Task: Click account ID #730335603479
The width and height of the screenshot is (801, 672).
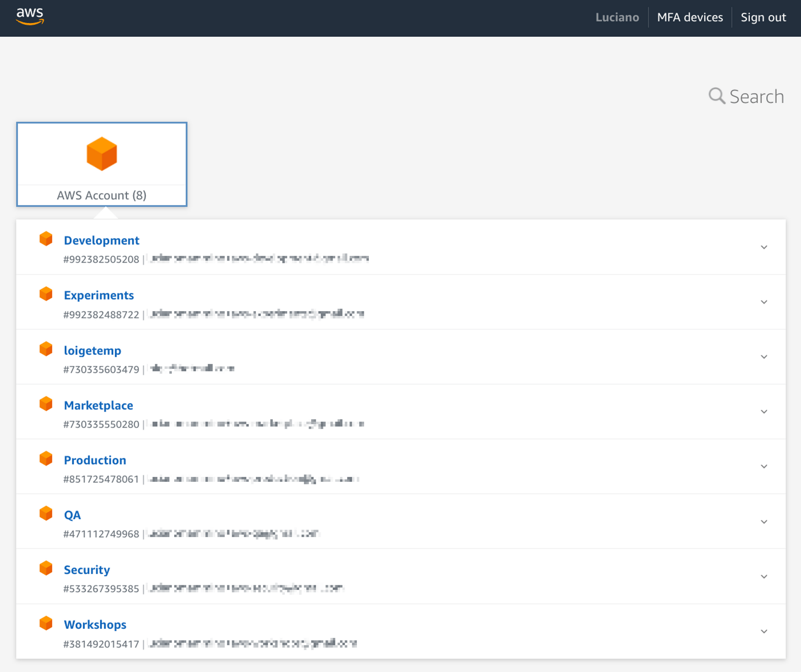Action: pyautogui.click(x=101, y=369)
